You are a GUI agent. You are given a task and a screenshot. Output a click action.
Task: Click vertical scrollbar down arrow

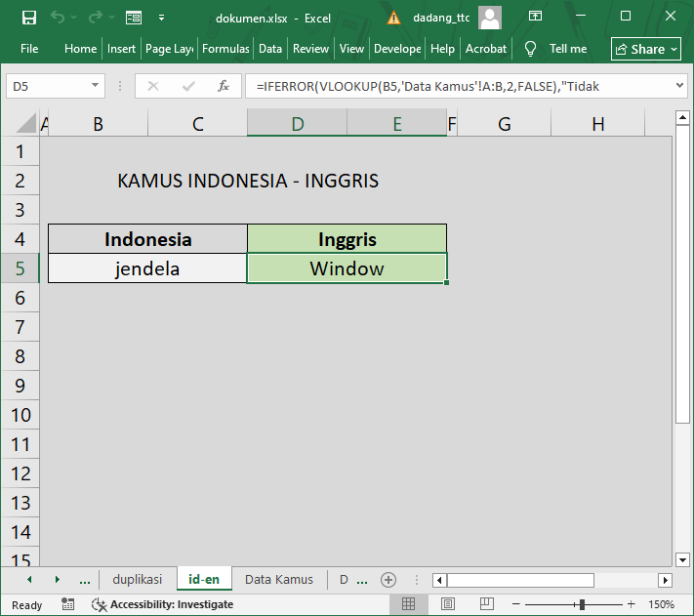tap(682, 559)
